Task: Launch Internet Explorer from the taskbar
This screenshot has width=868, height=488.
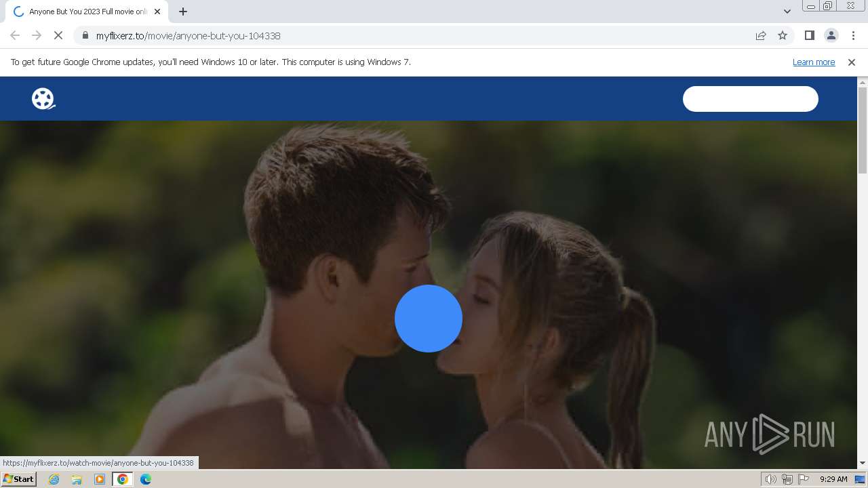Action: pos(54,479)
